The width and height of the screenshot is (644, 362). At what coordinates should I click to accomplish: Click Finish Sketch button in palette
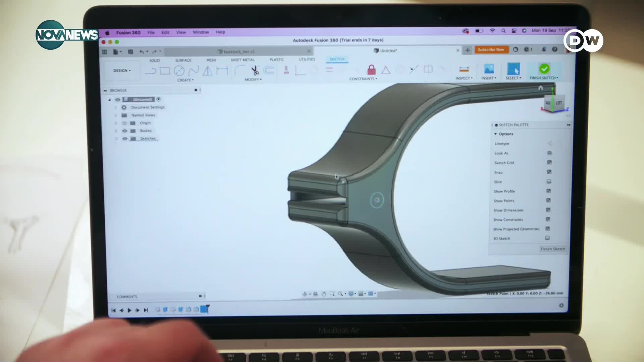point(553,249)
